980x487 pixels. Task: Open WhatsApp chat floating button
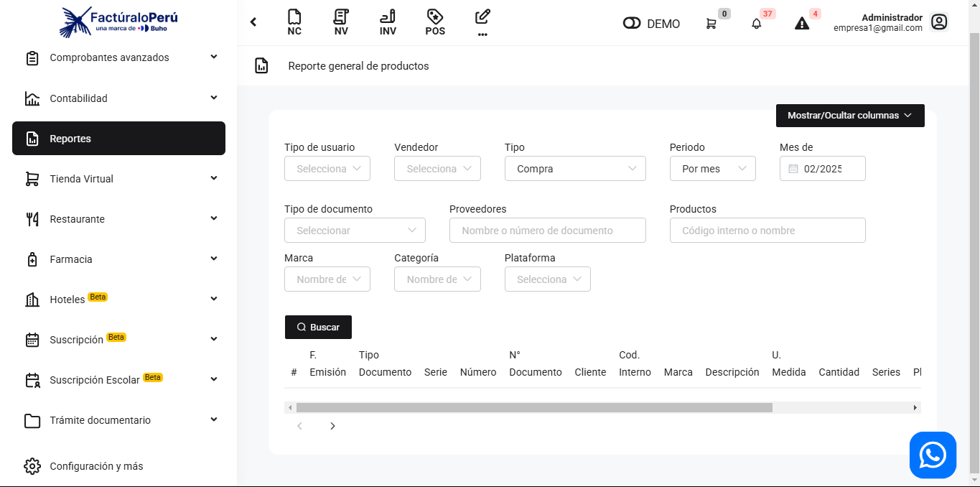point(933,455)
